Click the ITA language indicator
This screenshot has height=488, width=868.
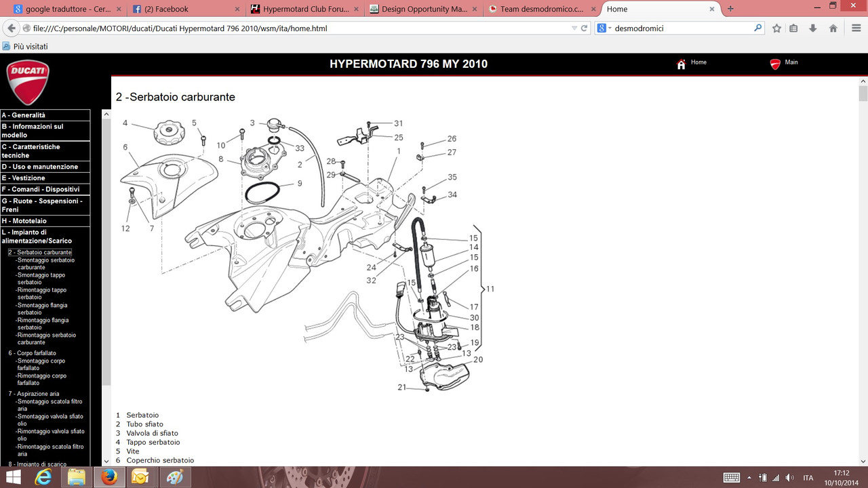[808, 478]
